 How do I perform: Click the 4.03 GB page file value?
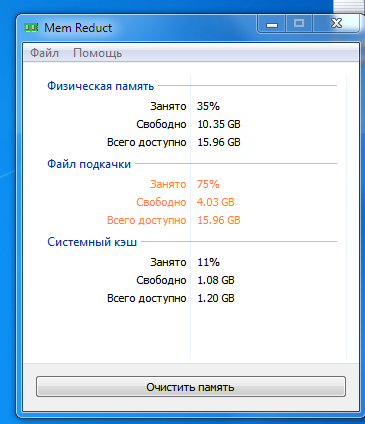pyautogui.click(x=216, y=202)
